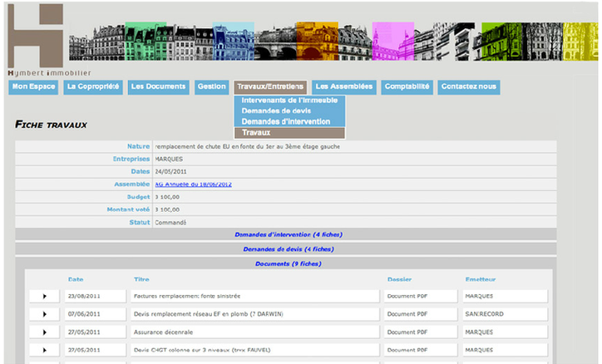Expand the 23/08/2011 document row arrow
The image size is (602, 364).
tap(45, 296)
